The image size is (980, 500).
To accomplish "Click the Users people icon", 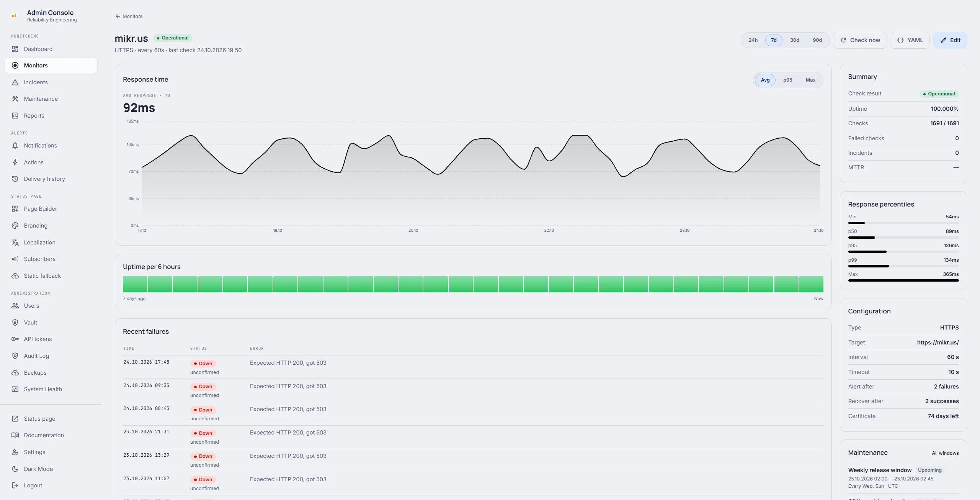I will [15, 306].
